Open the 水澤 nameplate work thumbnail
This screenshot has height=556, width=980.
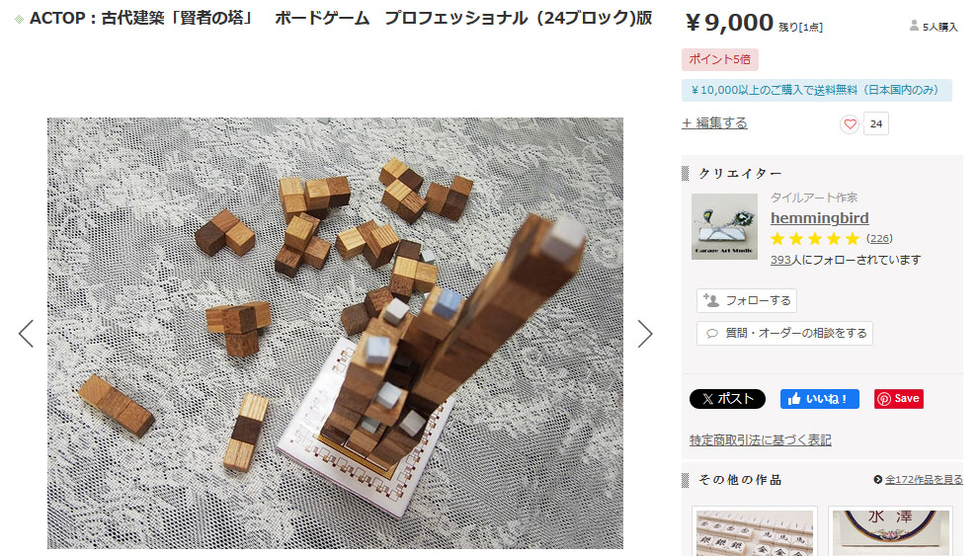pos(890,531)
